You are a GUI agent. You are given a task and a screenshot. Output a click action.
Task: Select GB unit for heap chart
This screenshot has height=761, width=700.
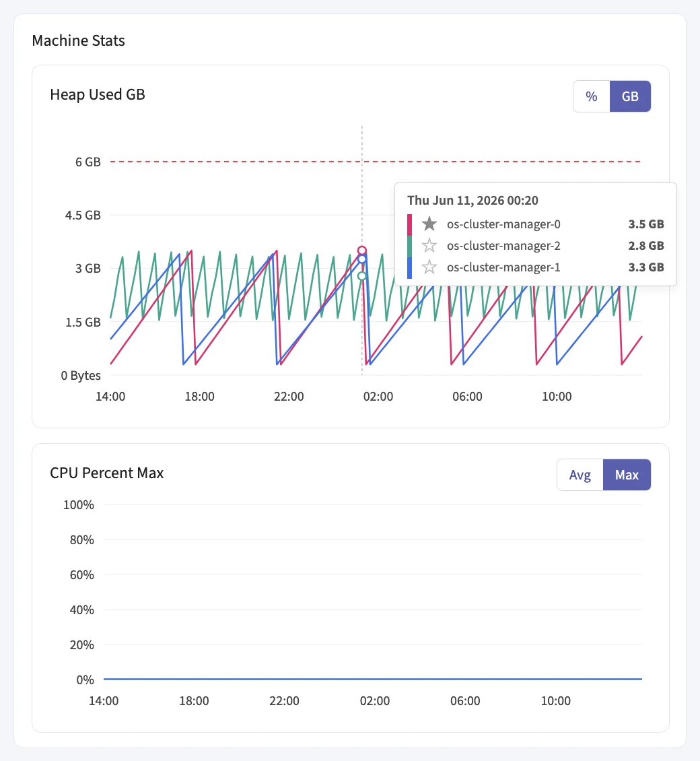click(x=630, y=96)
